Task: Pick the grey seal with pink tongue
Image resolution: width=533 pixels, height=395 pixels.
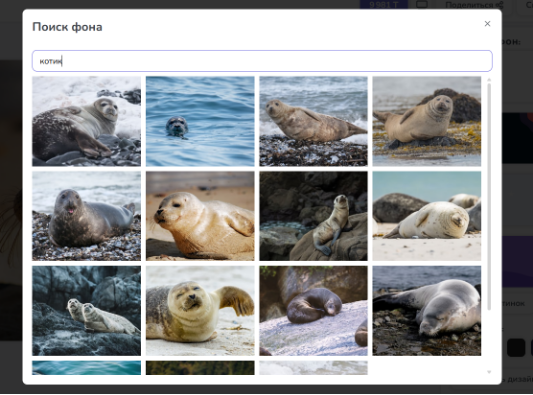Action: tap(86, 216)
